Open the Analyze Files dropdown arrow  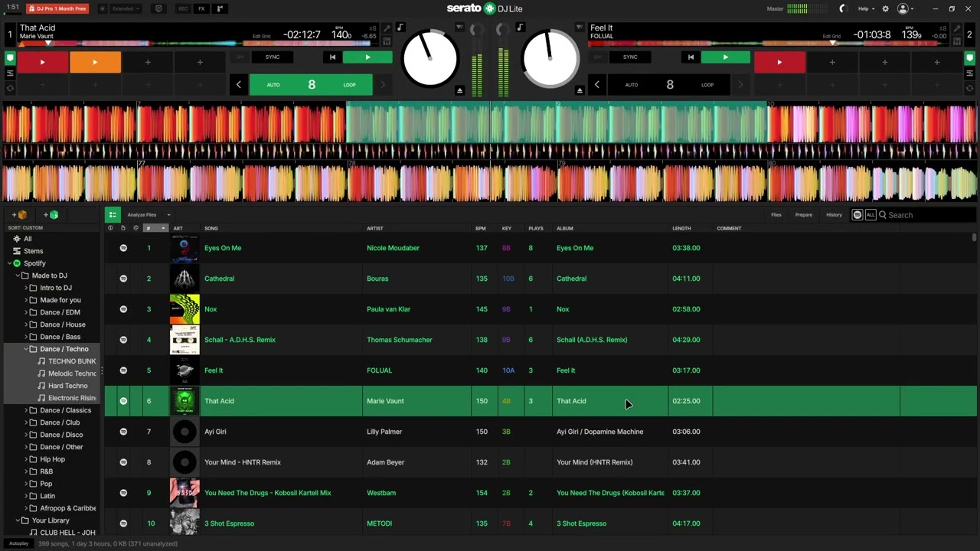point(168,215)
